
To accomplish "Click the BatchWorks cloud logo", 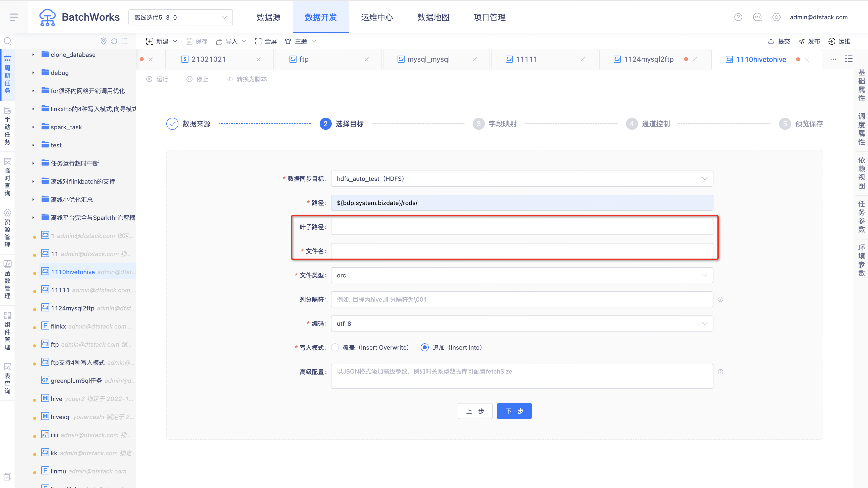I will pyautogui.click(x=47, y=17).
